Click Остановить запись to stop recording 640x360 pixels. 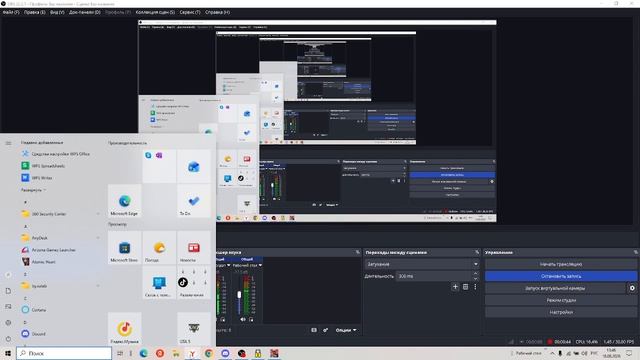click(x=561, y=276)
